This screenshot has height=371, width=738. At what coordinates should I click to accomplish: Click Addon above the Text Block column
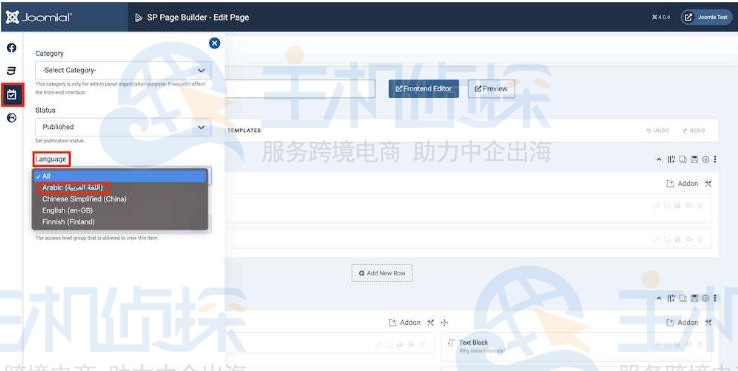682,323
